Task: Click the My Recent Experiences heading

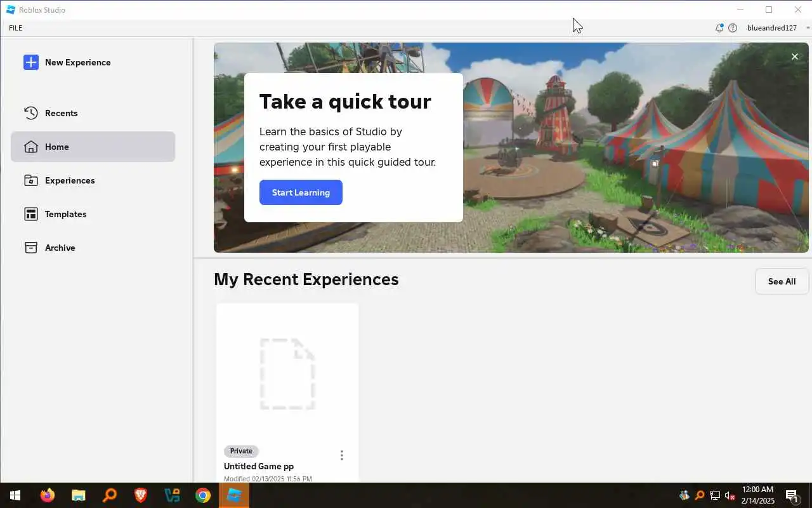Action: [306, 279]
